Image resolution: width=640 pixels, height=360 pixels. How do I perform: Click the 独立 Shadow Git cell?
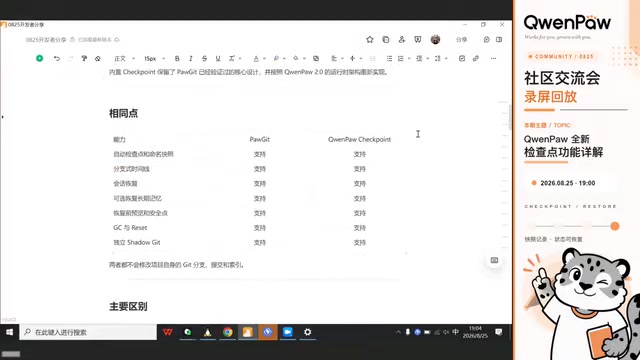point(137,242)
